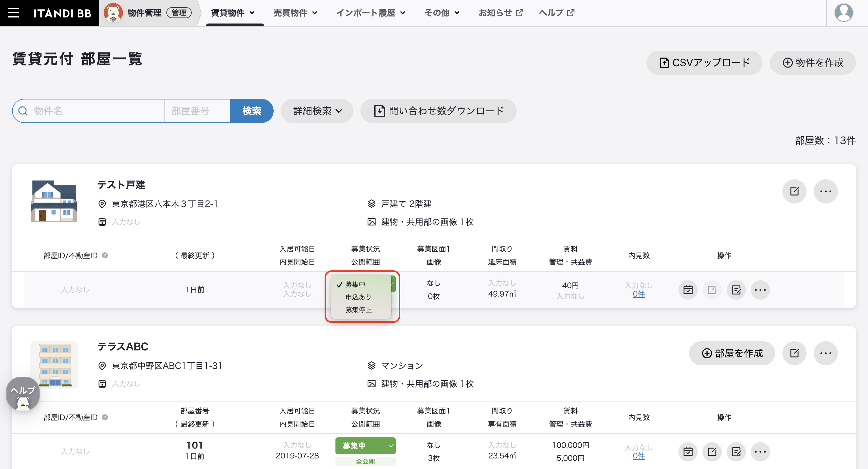Click the calendar icon for room 101
Viewport: 868px width, 469px height.
click(688, 452)
